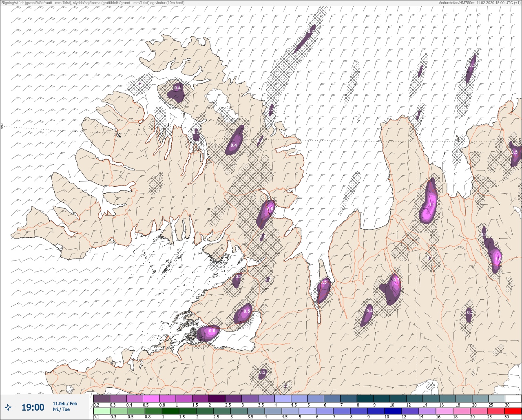The width and height of the screenshot is (522, 420).
Task: Select the red 30 rain legend swatch
Action: point(513,411)
